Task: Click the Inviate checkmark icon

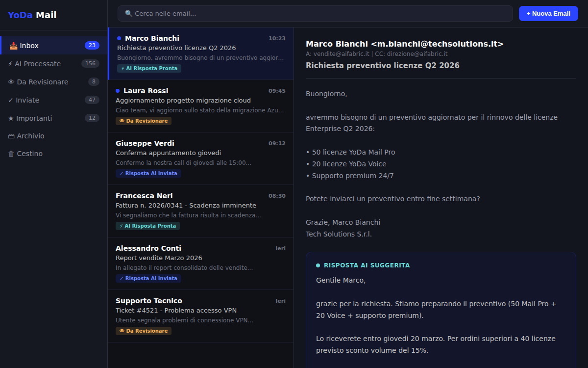Action: [x=10, y=100]
